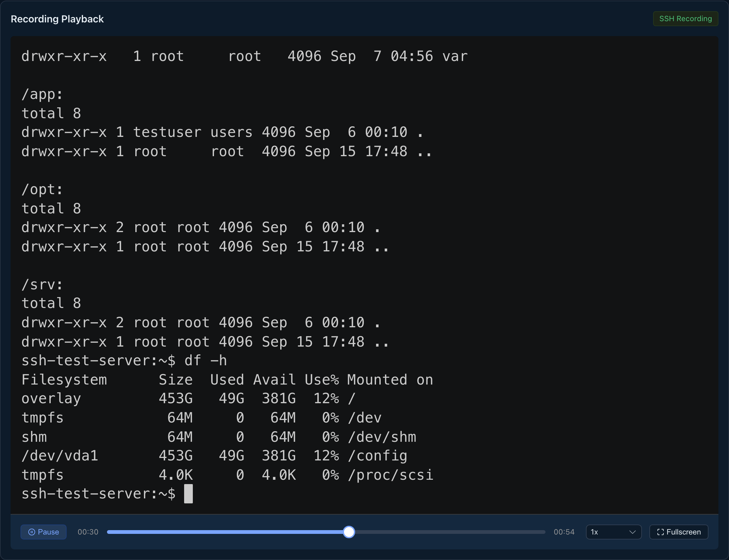Click the 00:30 elapsed time label
This screenshot has width=729, height=560.
click(x=88, y=532)
